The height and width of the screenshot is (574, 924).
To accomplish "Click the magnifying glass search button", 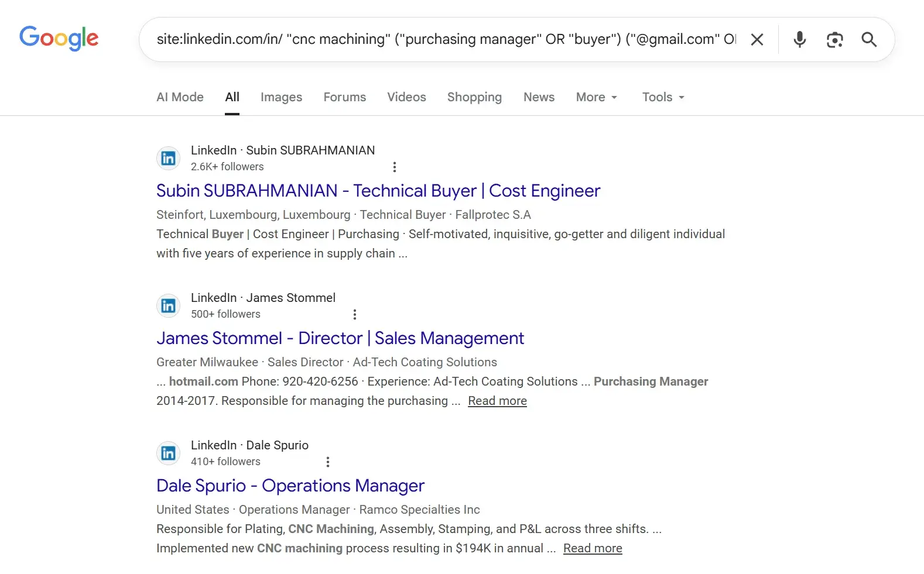I will 869,40.
